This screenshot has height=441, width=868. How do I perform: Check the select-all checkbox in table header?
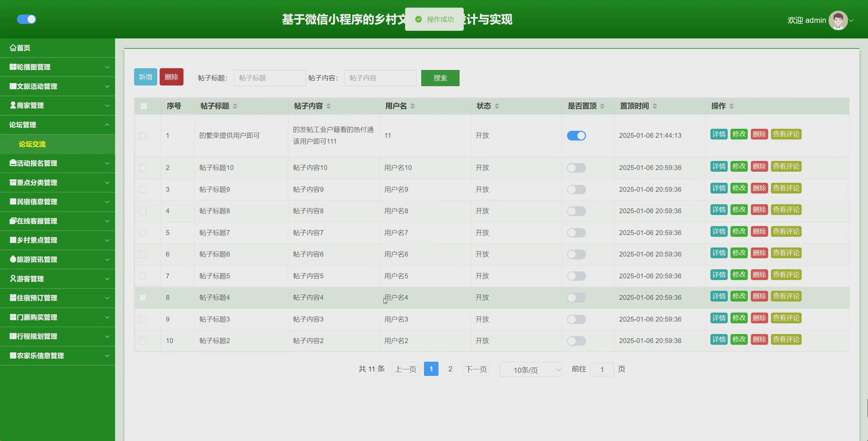tap(144, 106)
